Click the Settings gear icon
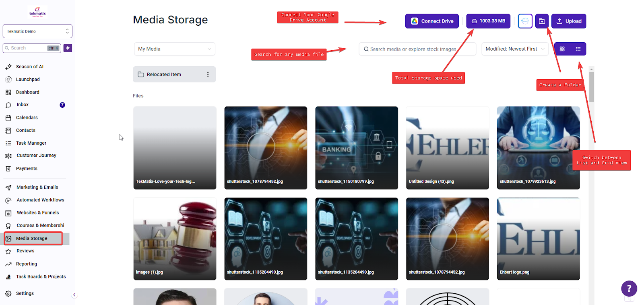 (x=8, y=294)
